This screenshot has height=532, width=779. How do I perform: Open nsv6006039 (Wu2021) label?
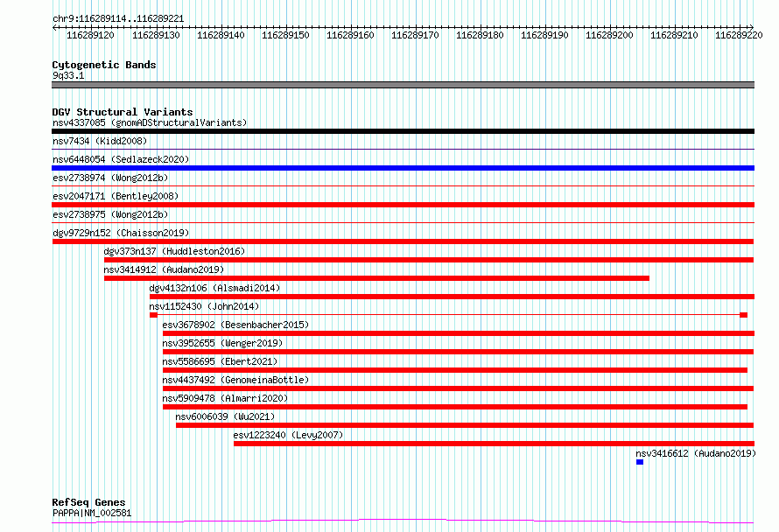(x=225, y=416)
